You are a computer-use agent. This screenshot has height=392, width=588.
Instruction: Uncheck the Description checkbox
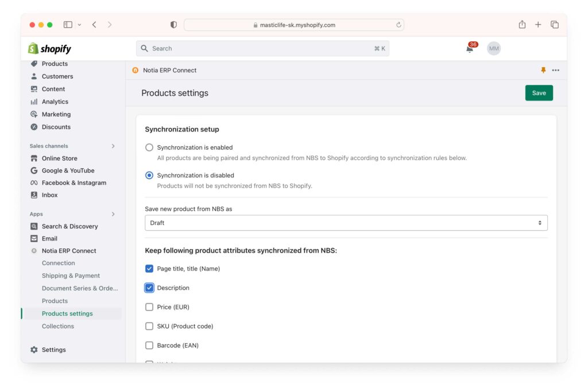pyautogui.click(x=149, y=288)
